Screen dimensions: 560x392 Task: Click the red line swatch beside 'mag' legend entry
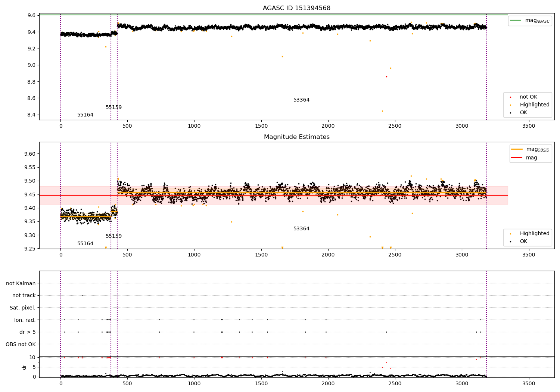pos(517,158)
